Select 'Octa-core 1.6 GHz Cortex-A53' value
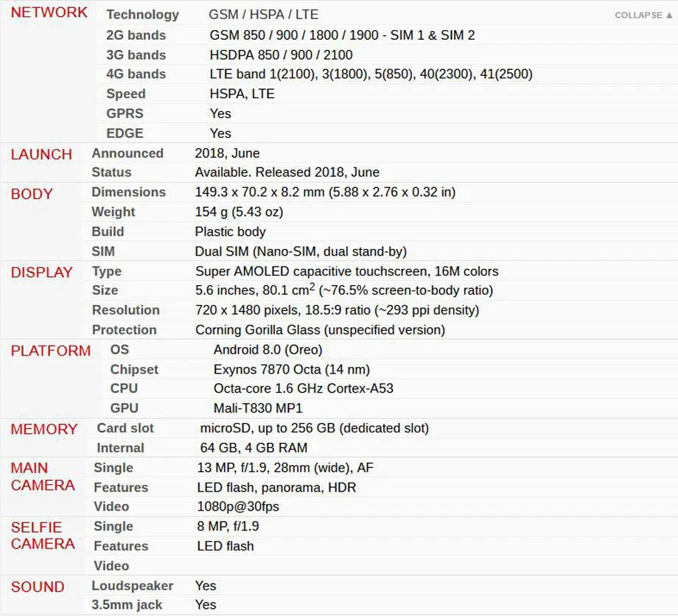678x616 pixels. click(x=304, y=388)
